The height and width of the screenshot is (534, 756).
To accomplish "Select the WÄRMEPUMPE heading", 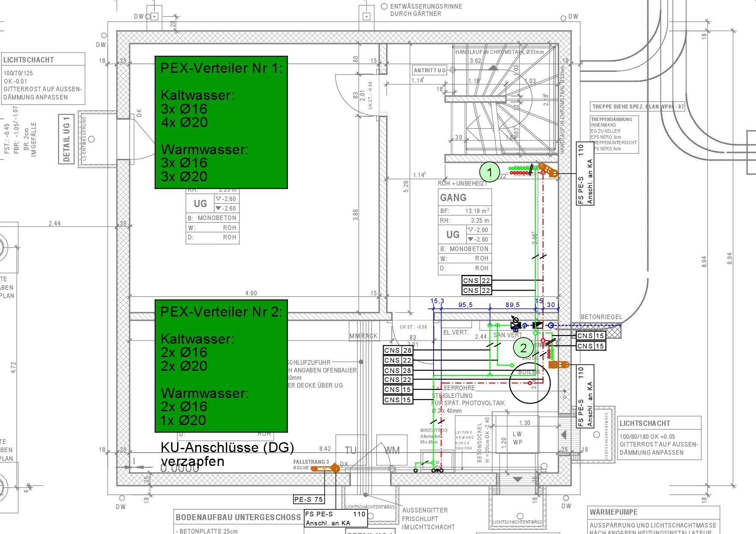I will (x=613, y=512).
